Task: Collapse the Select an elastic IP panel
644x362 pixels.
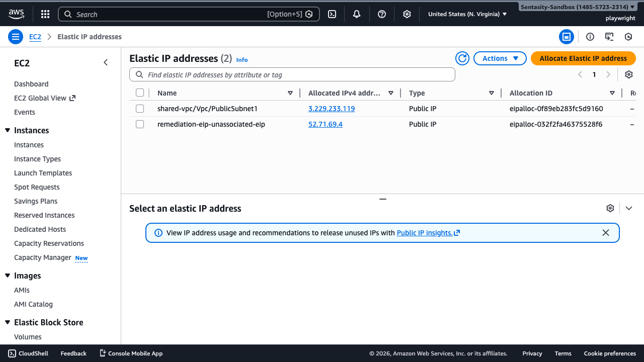Action: pos(628,208)
